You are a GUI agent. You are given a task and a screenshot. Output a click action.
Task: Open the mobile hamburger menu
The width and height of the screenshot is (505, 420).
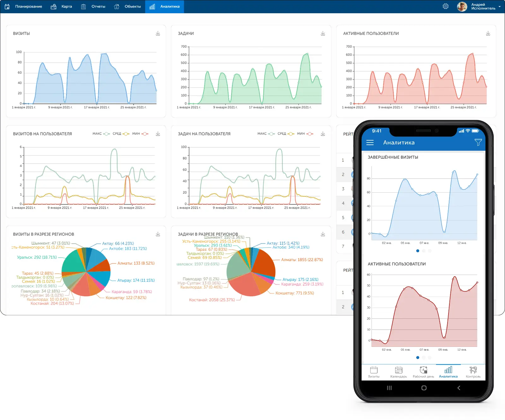pos(370,143)
